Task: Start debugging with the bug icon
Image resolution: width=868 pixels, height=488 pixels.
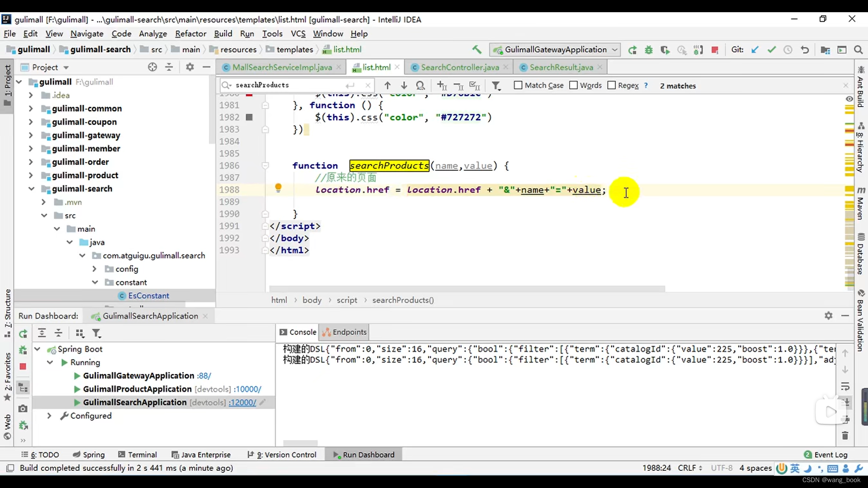Action: click(649, 50)
